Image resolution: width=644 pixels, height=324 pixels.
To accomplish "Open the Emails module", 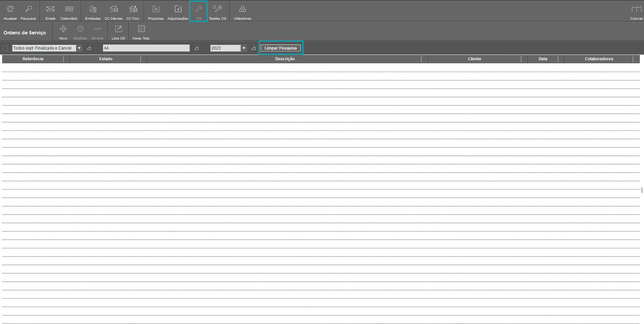I will click(x=50, y=11).
